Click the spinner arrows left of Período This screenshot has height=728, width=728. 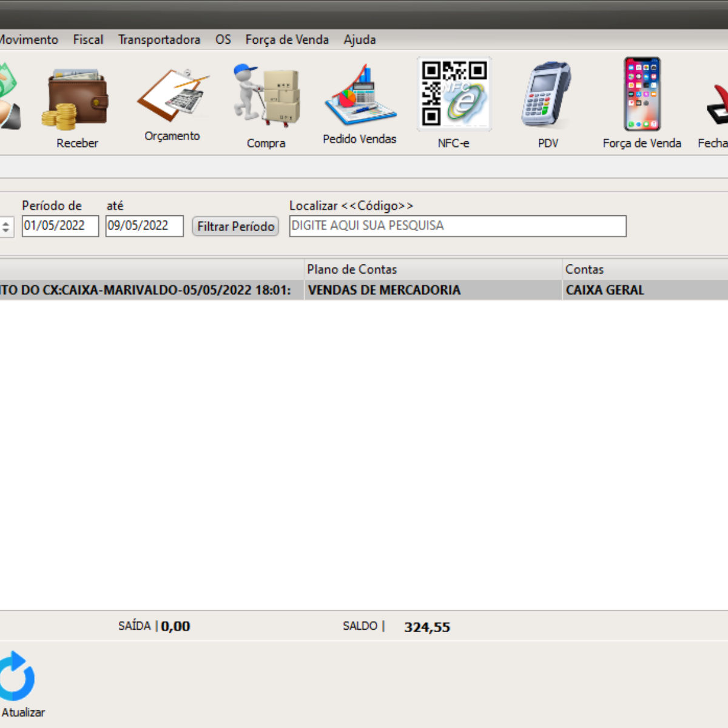click(6, 227)
